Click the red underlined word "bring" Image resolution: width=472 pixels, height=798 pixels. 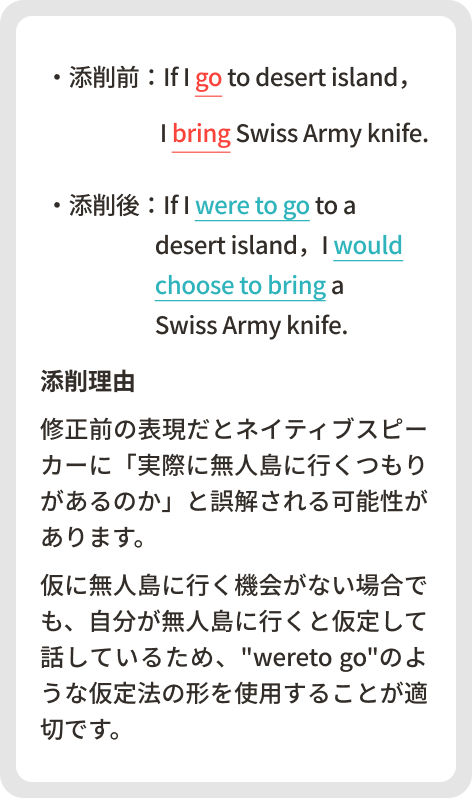(x=201, y=134)
